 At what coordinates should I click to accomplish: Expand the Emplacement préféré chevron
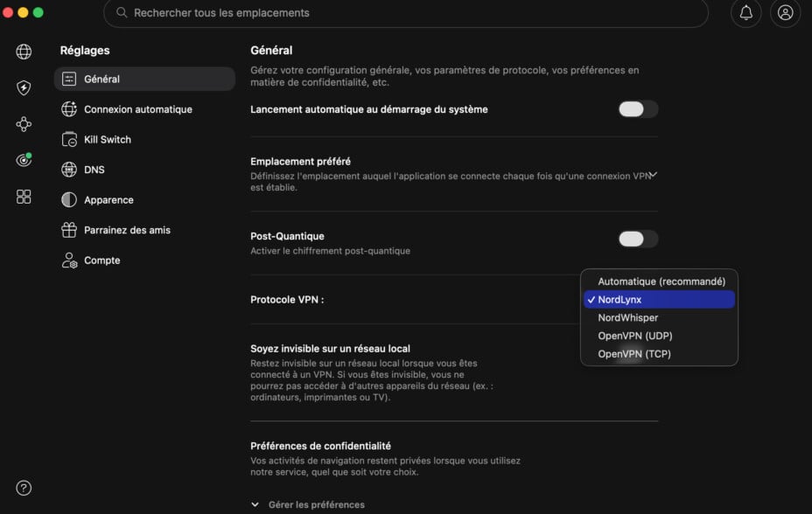(654, 175)
